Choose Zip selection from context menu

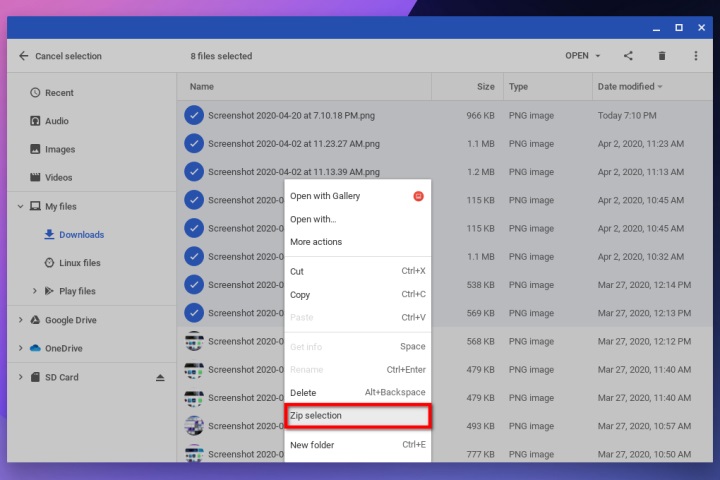(358, 416)
